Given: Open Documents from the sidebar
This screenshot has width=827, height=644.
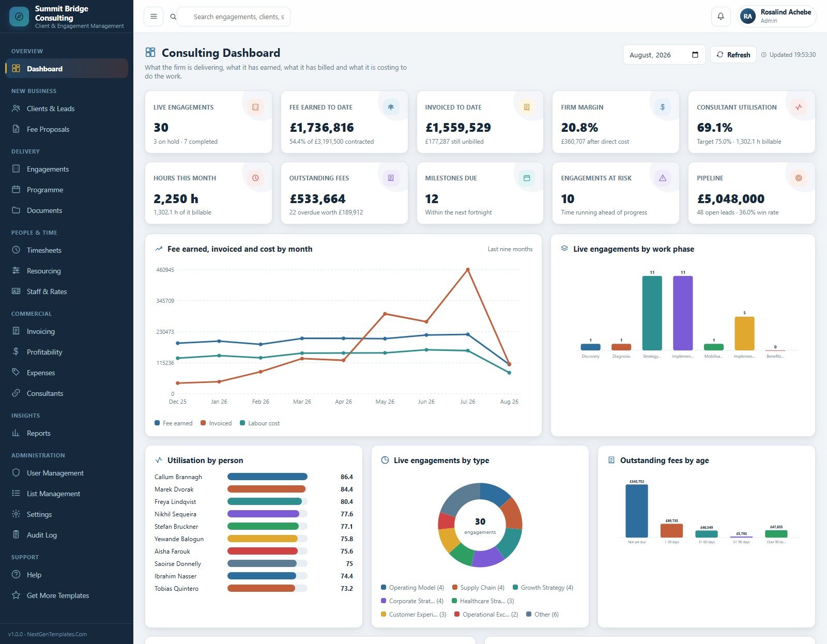Looking at the screenshot, I should (x=67, y=210).
